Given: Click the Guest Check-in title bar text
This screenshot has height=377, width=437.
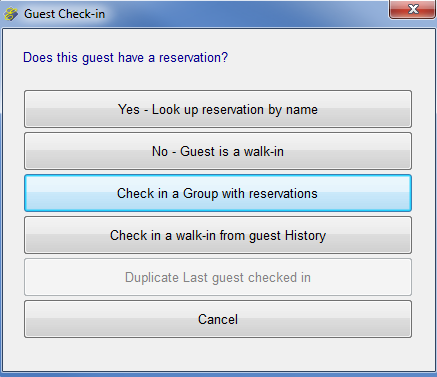Looking at the screenshot, I should pyautogui.click(x=64, y=14).
